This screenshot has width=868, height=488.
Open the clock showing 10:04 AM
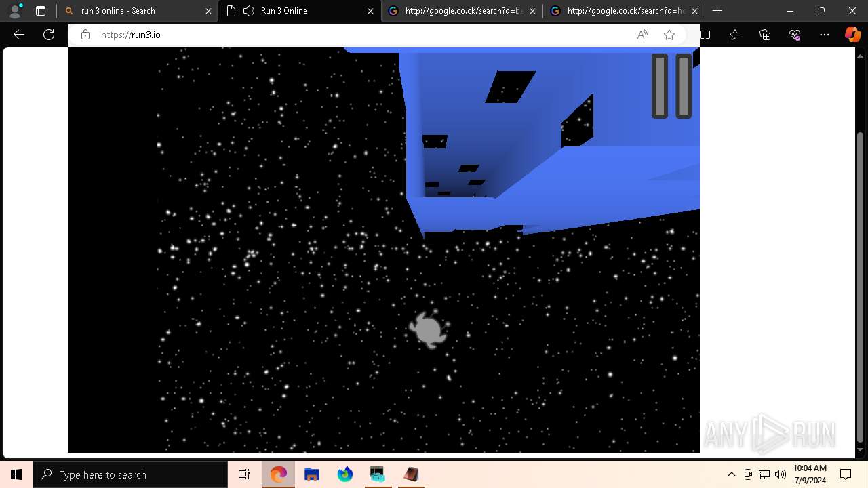pyautogui.click(x=810, y=474)
